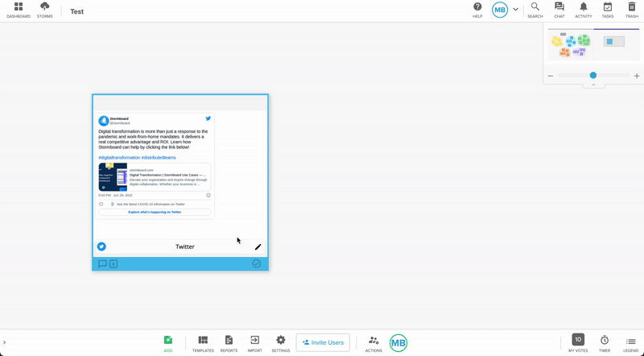Viewport: 644px width, 356px height.
Task: Click the Add idea button
Action: [x=168, y=344]
